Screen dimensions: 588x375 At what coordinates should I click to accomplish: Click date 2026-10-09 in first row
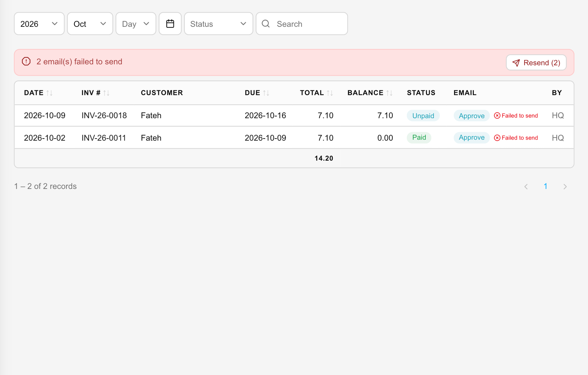click(45, 116)
